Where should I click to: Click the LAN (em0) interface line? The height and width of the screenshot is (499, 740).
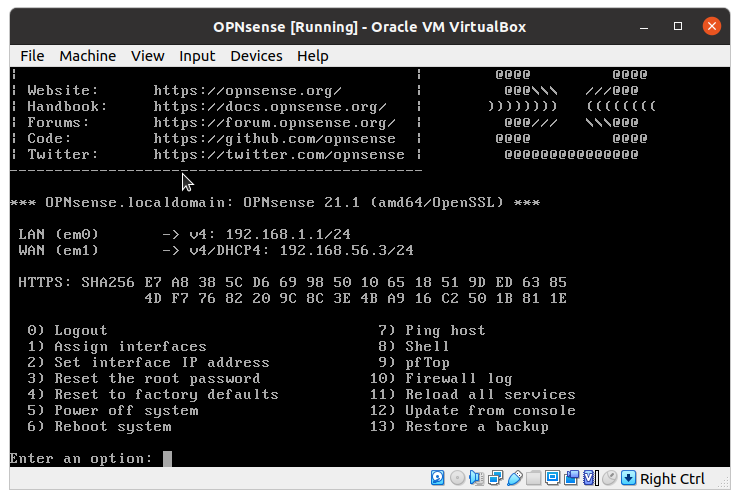(x=185, y=234)
